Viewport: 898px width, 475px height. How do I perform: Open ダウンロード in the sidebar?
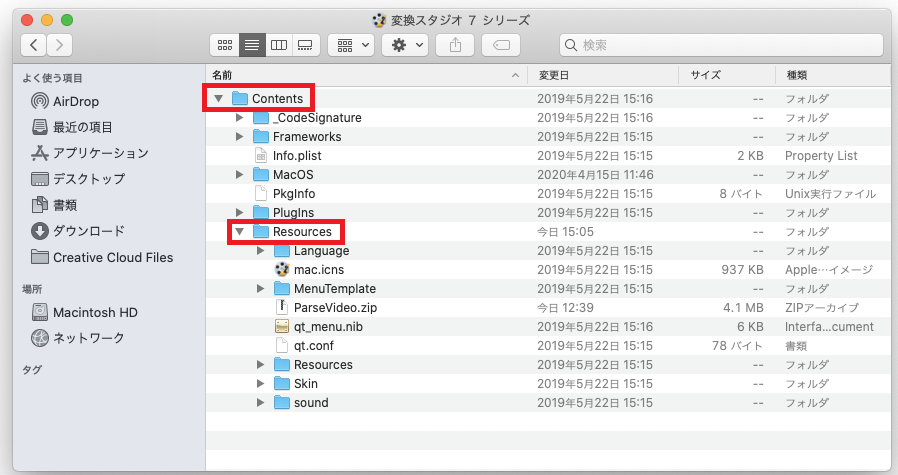(88, 231)
